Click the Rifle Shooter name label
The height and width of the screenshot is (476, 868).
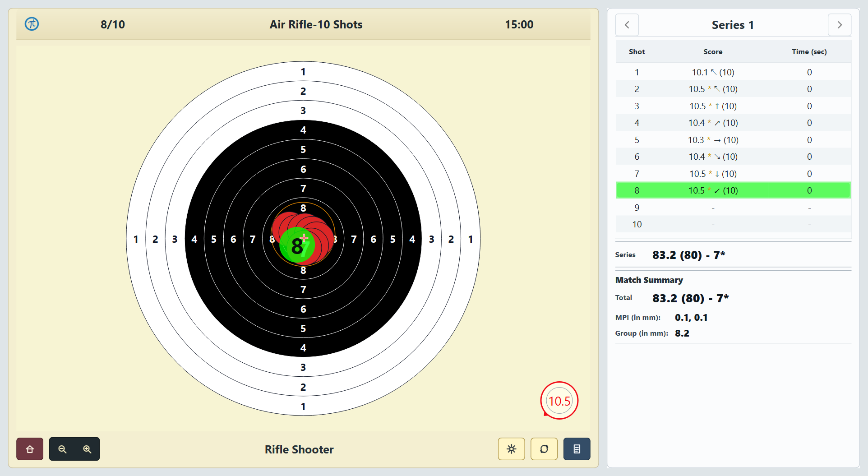[299, 449]
